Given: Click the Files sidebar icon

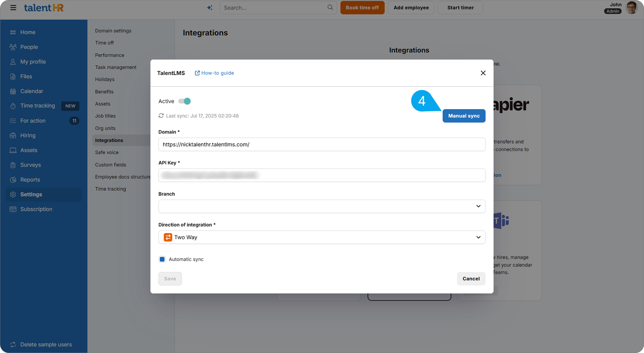Looking at the screenshot, I should (x=13, y=76).
